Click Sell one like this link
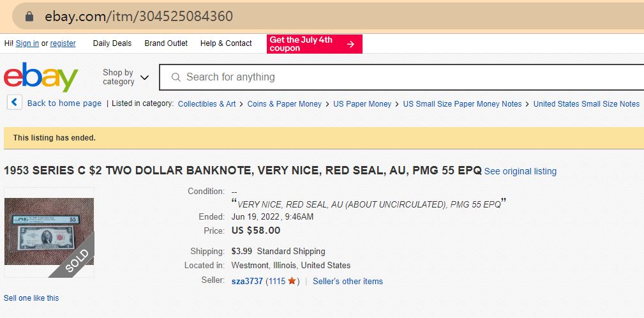Viewport: 644px width, 318px height. (31, 298)
